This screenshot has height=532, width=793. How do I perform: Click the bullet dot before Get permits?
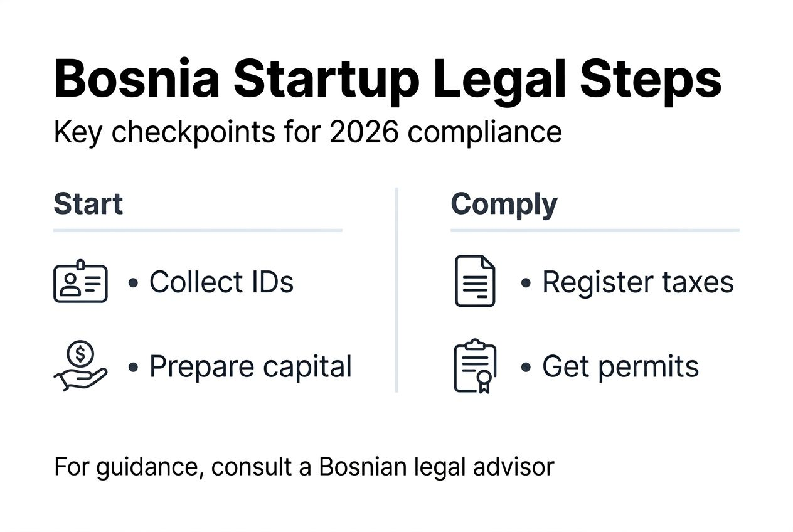(526, 368)
